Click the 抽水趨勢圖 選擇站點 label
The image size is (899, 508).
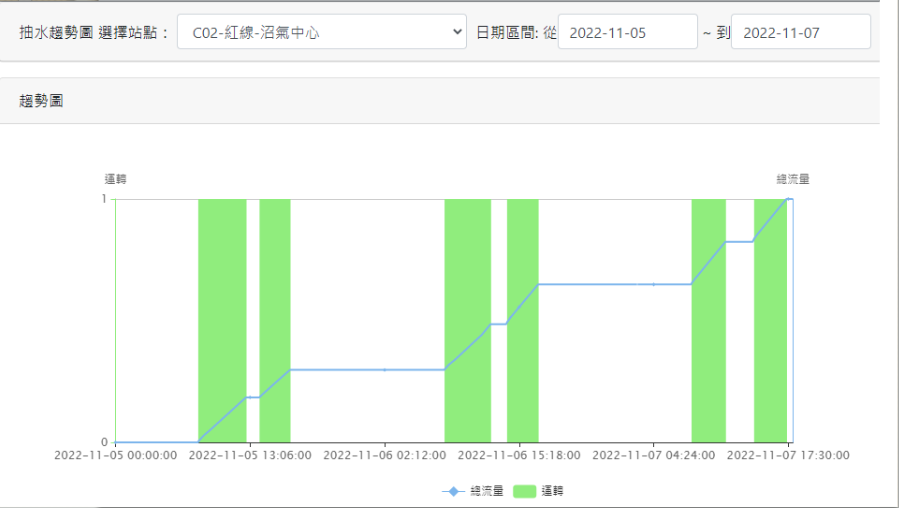pyautogui.click(x=93, y=33)
